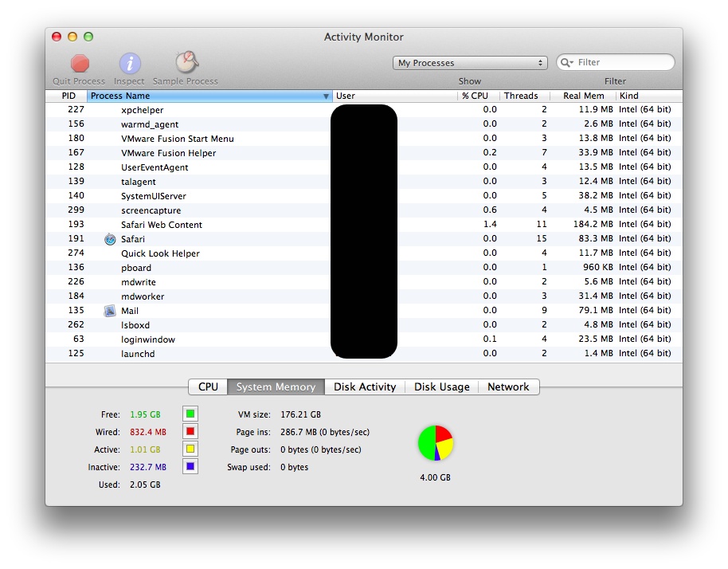Screen dimensions: 728x569
Task: Click the Page ins 286.7 MB value
Action: coord(325,432)
